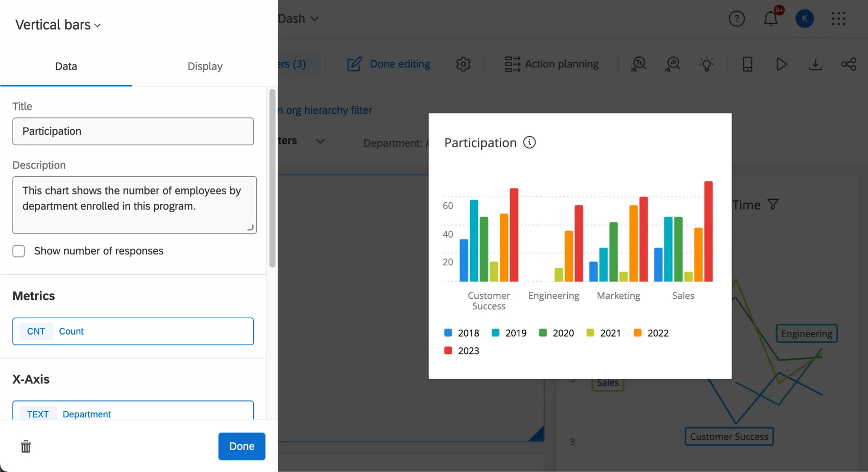Click the insights lightbulb icon
Viewport: 868px width, 472px height.
pyautogui.click(x=707, y=64)
